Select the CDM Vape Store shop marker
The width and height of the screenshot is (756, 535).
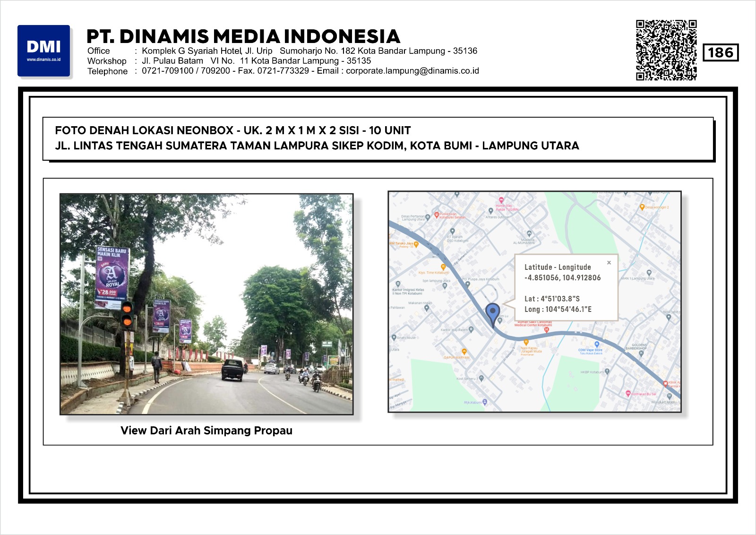[x=597, y=345]
